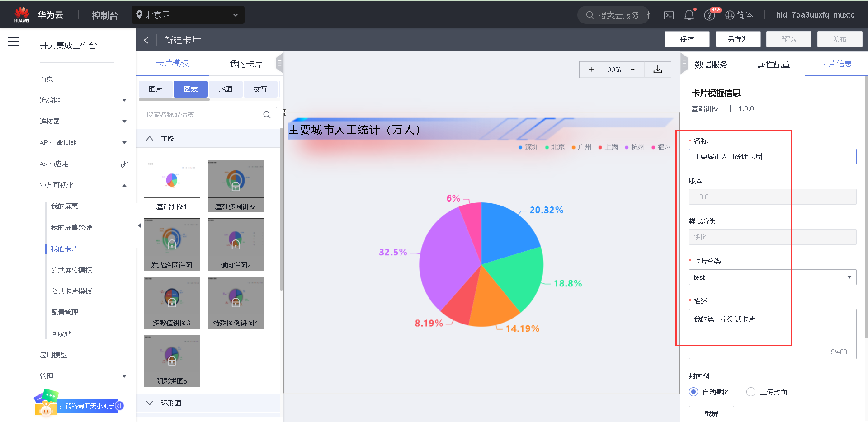Open 我的屏幕 in the sidebar

click(x=65, y=206)
